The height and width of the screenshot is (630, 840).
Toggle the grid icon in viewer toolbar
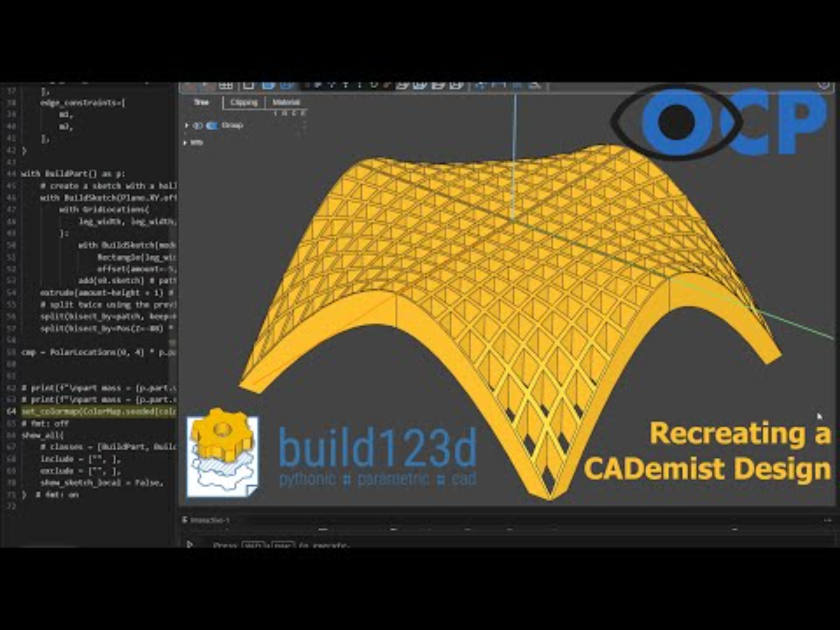point(226,85)
